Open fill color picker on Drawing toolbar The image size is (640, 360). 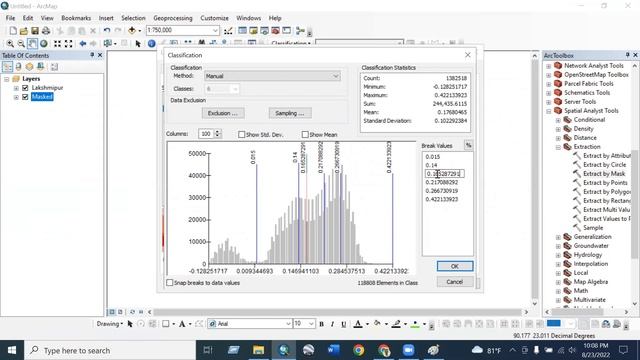tap(386, 324)
